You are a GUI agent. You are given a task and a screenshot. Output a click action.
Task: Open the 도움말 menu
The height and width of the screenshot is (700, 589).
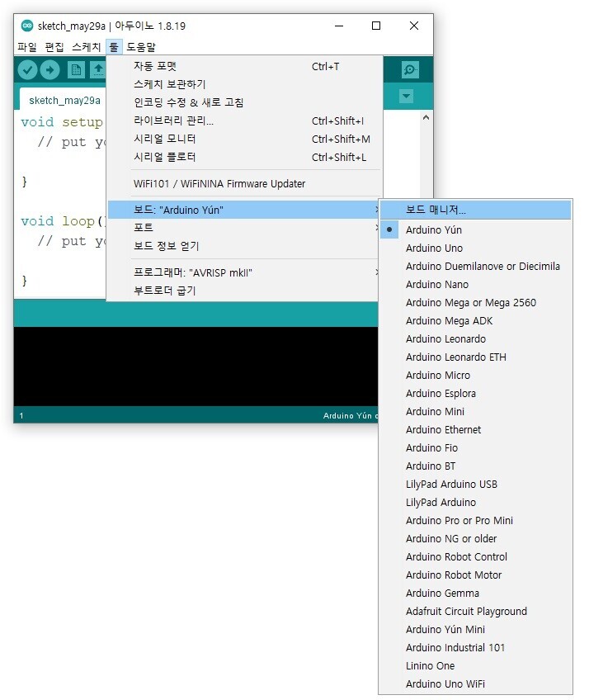(x=141, y=47)
